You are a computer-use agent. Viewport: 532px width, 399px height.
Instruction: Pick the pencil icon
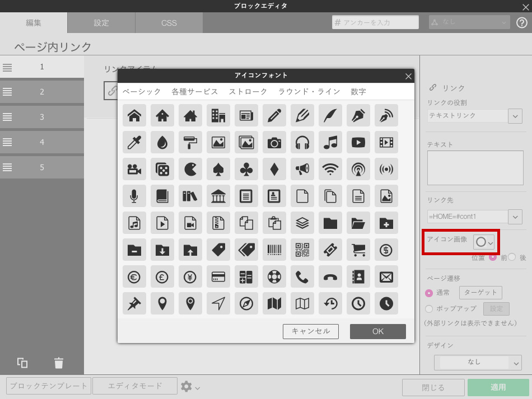pos(274,116)
